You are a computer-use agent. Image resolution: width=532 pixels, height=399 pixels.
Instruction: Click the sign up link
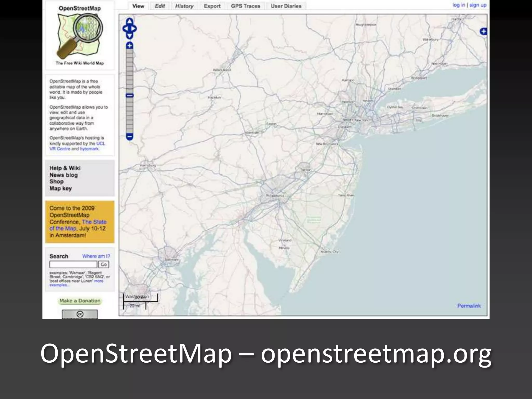pyautogui.click(x=478, y=5)
